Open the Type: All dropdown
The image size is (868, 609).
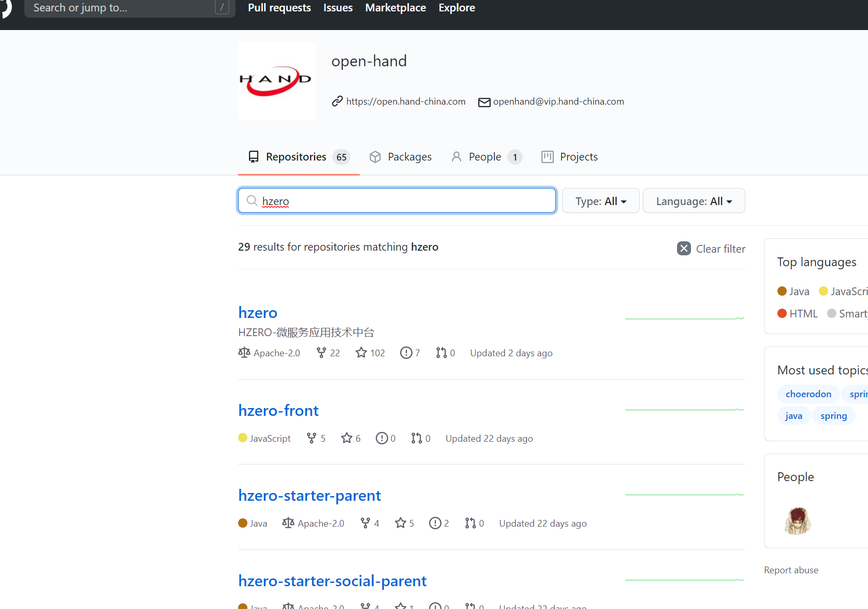coord(600,200)
